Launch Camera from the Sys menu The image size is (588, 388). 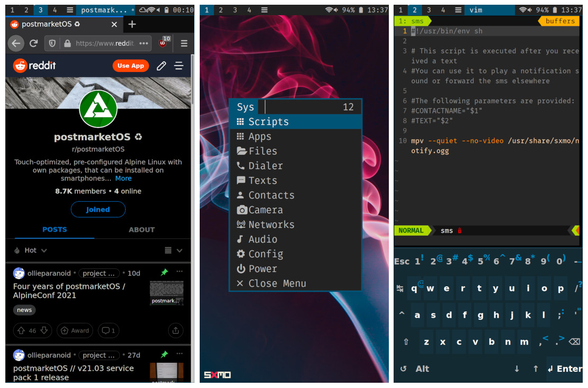[x=295, y=209]
